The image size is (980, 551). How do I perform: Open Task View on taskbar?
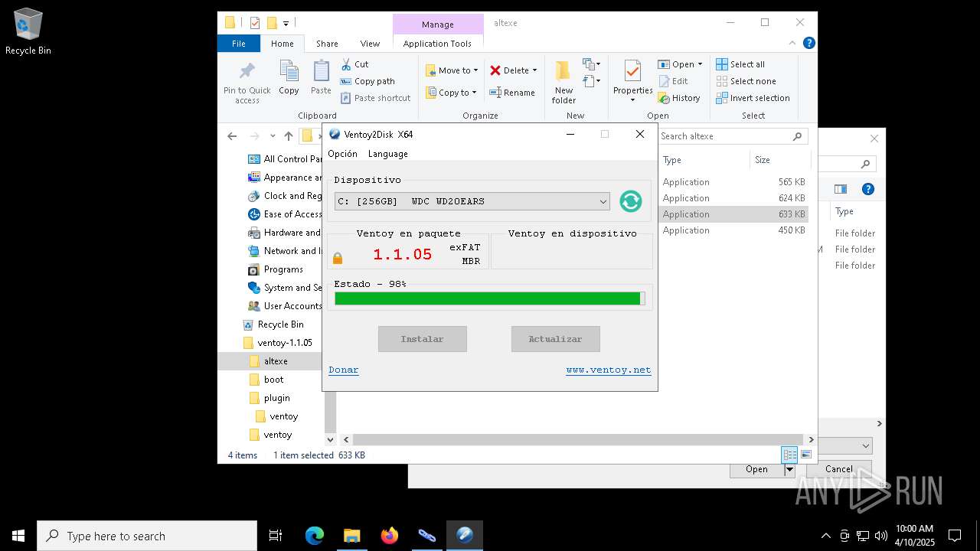pyautogui.click(x=276, y=536)
